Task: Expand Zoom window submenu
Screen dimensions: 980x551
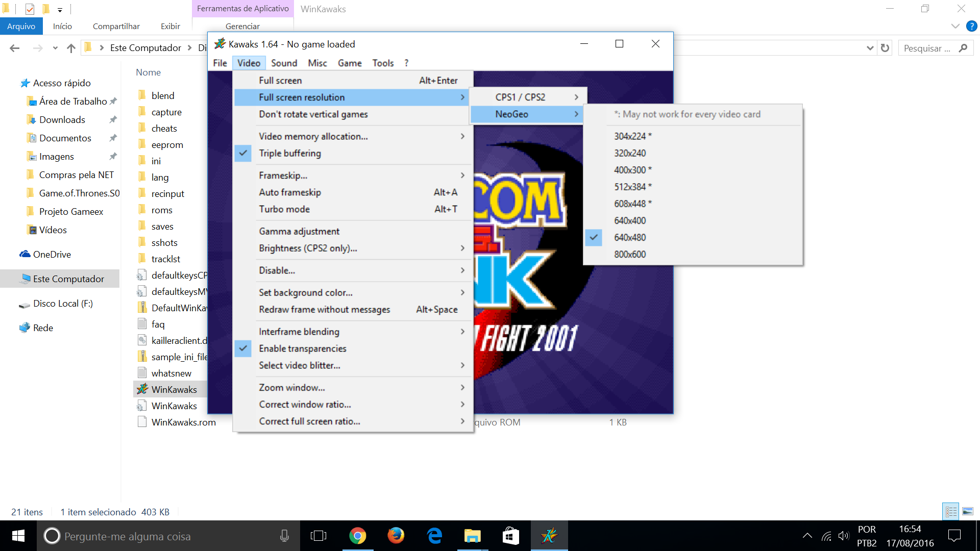Action: coord(352,388)
